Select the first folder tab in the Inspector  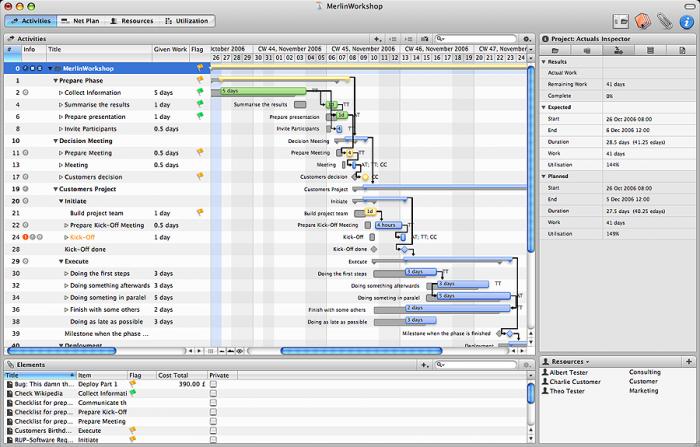point(555,50)
